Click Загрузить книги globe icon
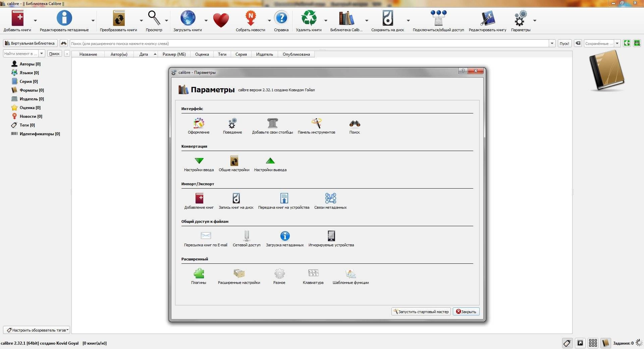Viewport: 644px width, 349px height. (x=187, y=21)
